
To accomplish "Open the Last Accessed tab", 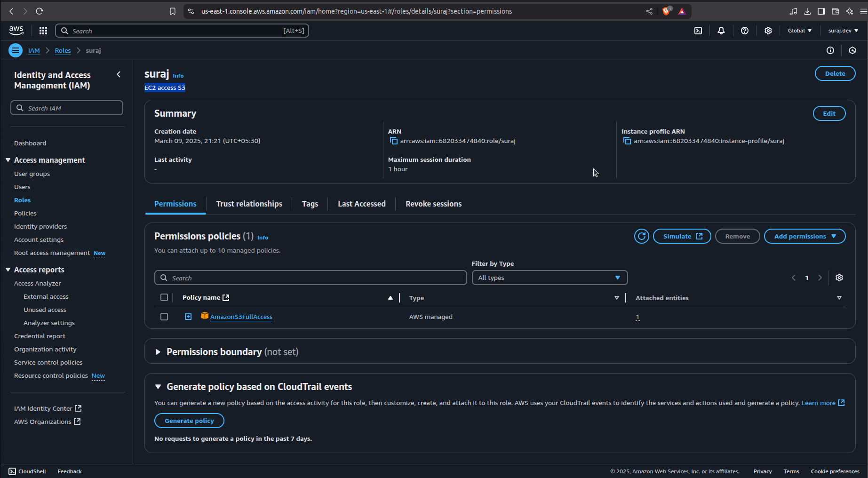I will point(362,204).
